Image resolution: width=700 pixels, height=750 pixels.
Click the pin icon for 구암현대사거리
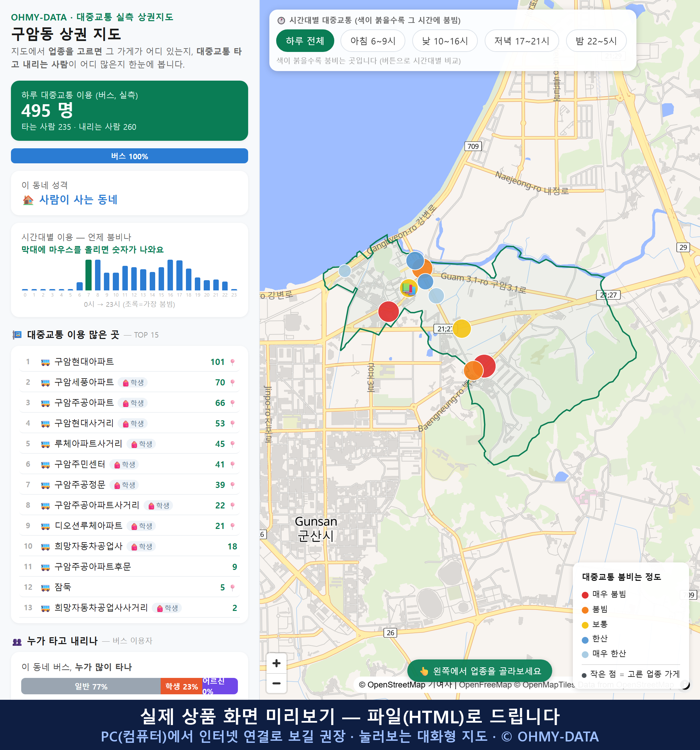232,424
